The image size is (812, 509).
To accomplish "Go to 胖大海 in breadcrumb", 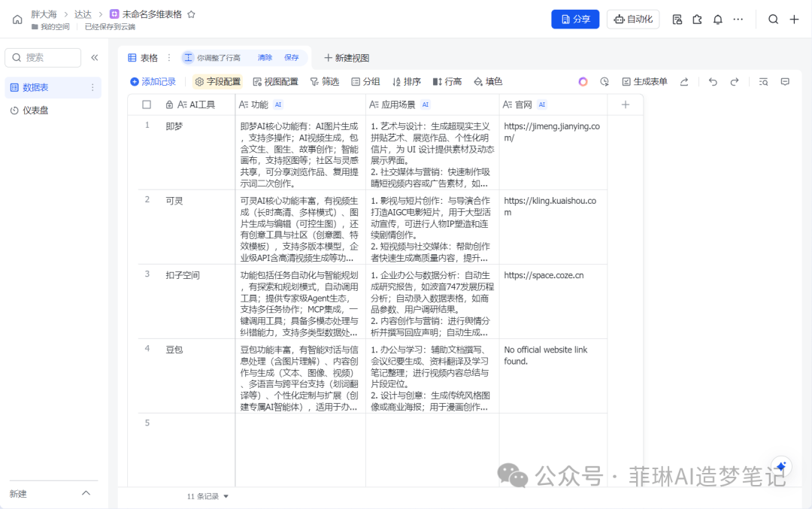I will pyautogui.click(x=44, y=14).
